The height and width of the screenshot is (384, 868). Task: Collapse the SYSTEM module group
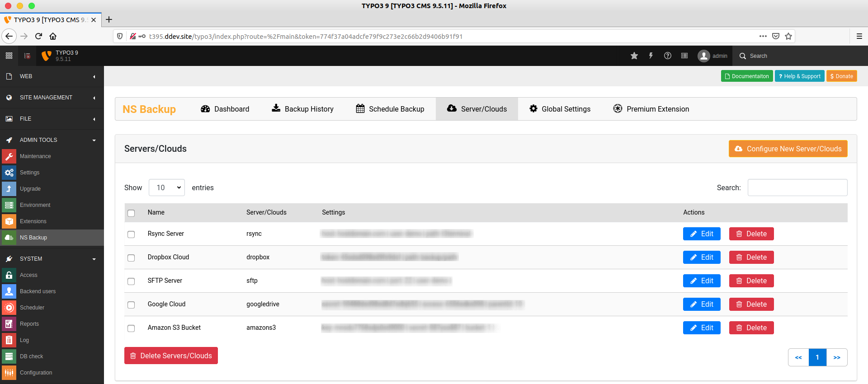[x=52, y=259]
